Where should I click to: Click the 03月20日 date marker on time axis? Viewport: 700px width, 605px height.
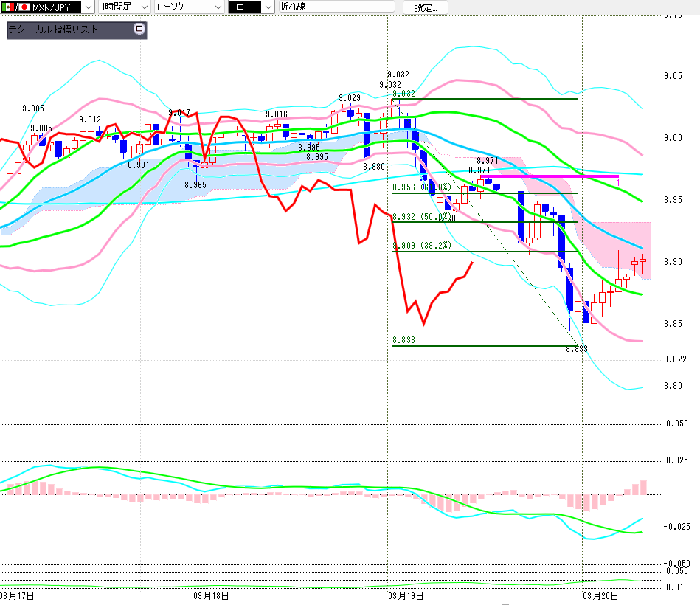[600, 595]
